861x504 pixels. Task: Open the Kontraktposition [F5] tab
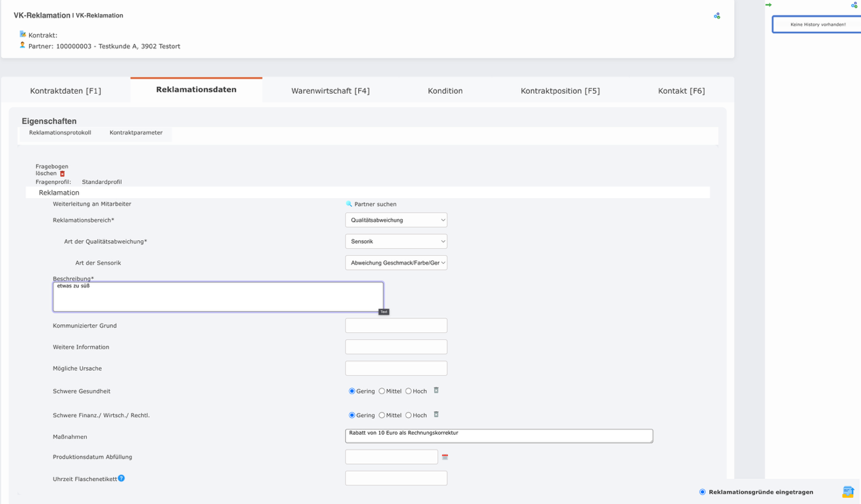click(560, 91)
